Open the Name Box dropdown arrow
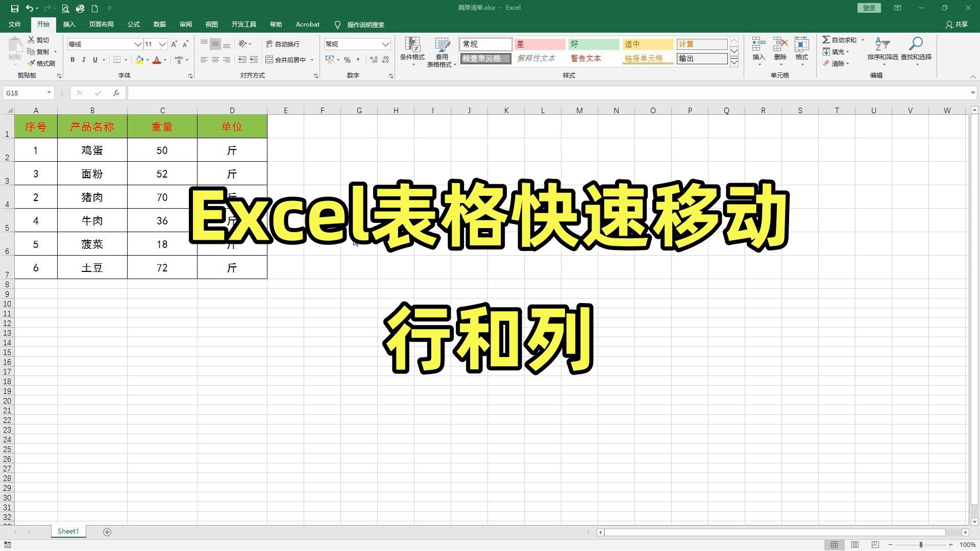The image size is (980, 551). pos(49,93)
